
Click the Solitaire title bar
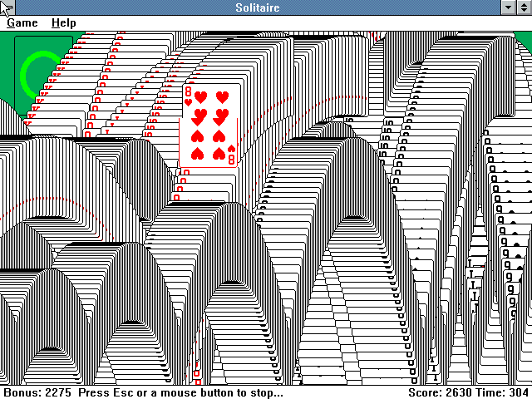pyautogui.click(x=258, y=7)
